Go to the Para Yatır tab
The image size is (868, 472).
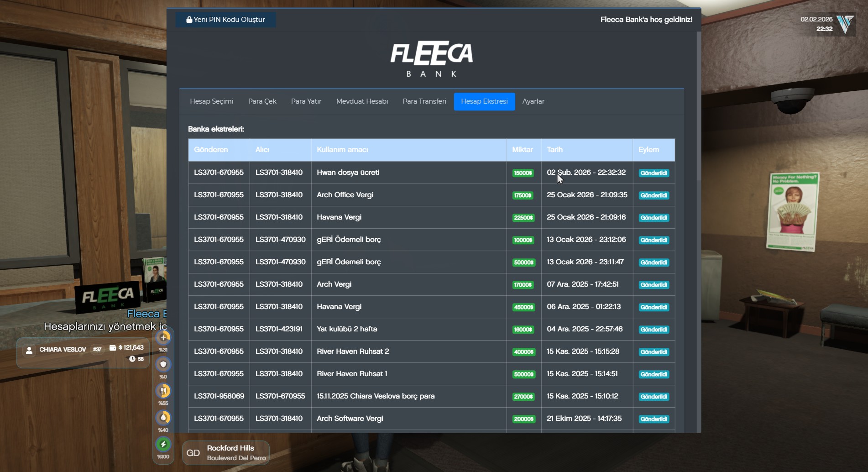(306, 101)
